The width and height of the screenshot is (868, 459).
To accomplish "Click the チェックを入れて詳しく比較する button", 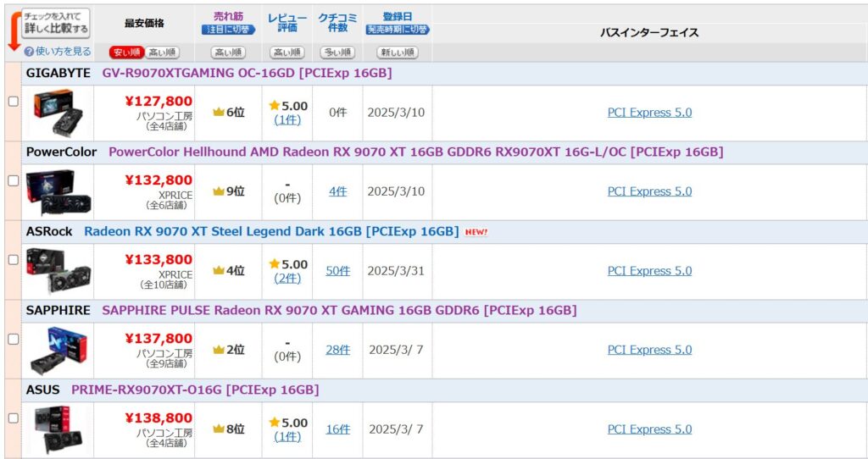I will point(56,23).
